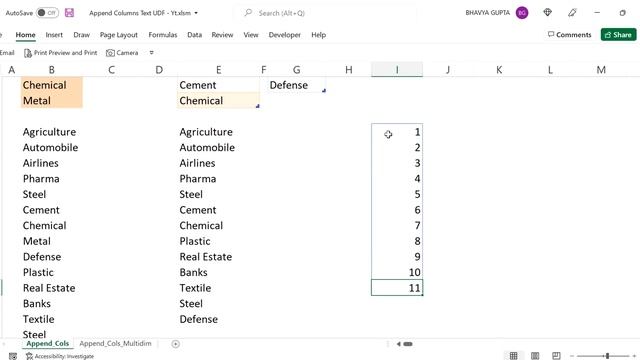Select Plastic in column E
The image size is (640, 360).
(218, 241)
